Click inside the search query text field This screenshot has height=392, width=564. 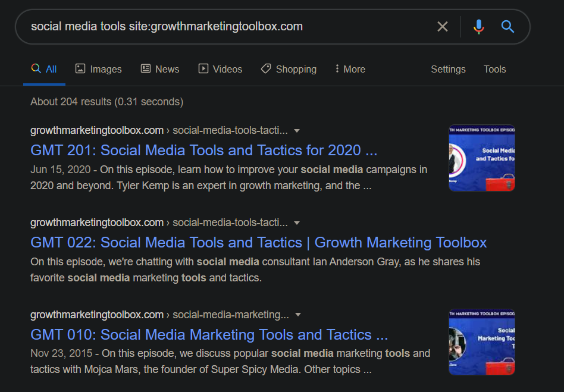click(226, 27)
